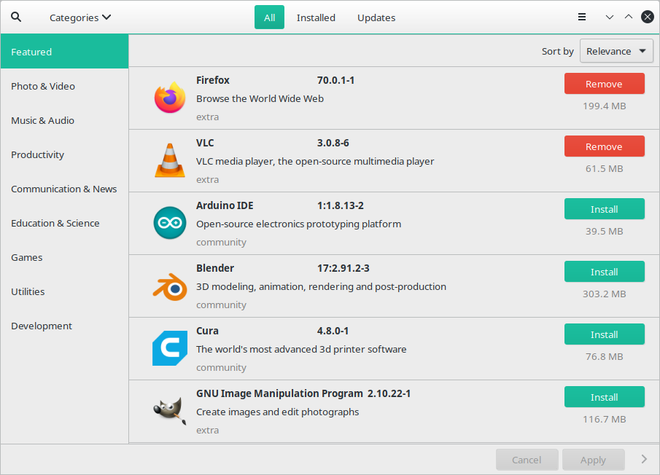Click the 61.5 MB size label
660x475 pixels.
604,169
